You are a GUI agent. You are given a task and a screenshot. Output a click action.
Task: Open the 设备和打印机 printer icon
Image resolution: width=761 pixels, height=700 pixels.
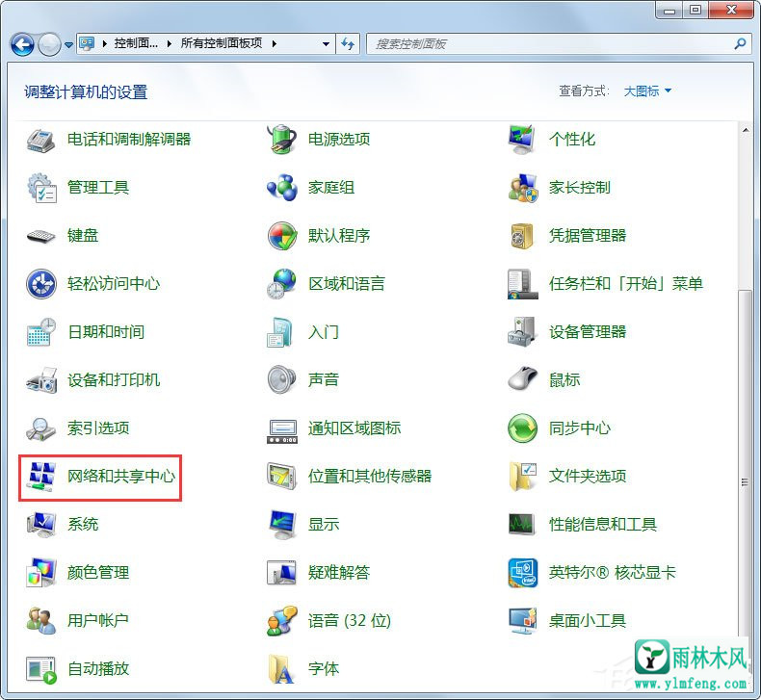pos(40,379)
